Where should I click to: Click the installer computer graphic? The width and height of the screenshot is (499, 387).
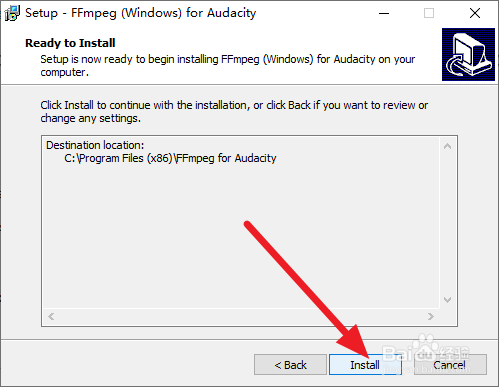coord(468,54)
